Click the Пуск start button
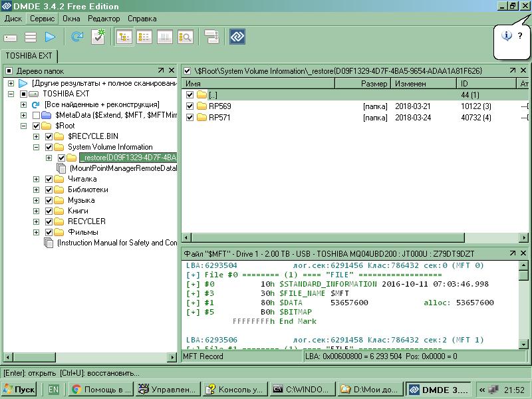This screenshot has height=399, width=532. click(19, 390)
